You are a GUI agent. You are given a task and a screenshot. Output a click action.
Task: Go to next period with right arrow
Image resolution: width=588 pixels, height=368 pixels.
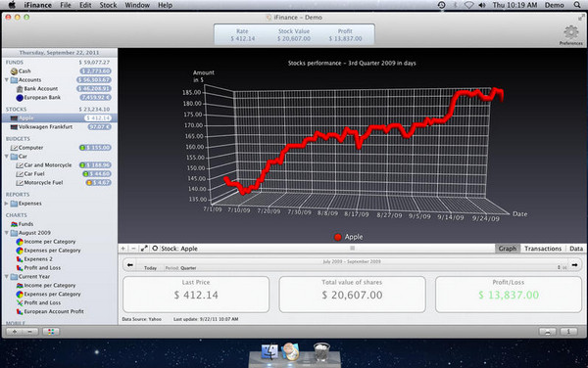tap(574, 265)
